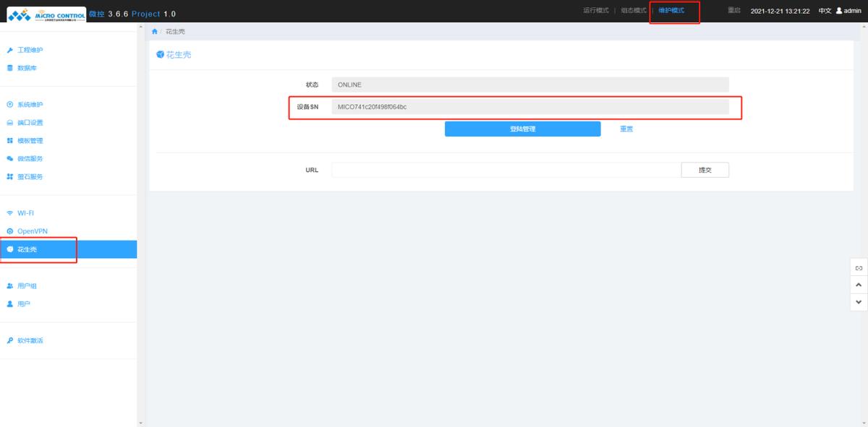Open 软件激活 software activation

pos(30,340)
